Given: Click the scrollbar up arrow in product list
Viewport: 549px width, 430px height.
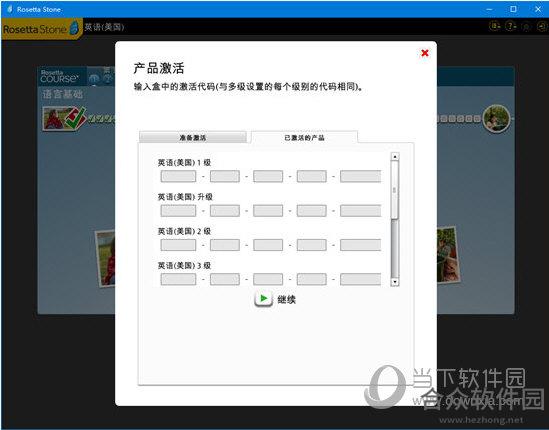Looking at the screenshot, I should 395,157.
